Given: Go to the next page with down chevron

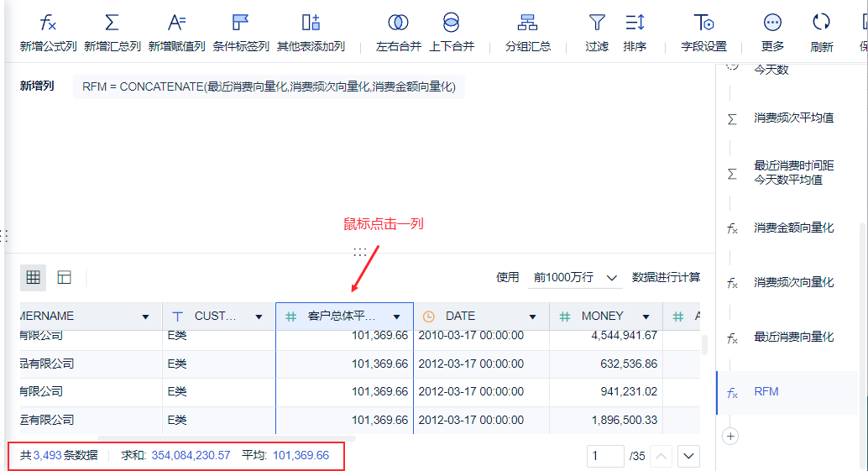Looking at the screenshot, I should tap(688, 456).
